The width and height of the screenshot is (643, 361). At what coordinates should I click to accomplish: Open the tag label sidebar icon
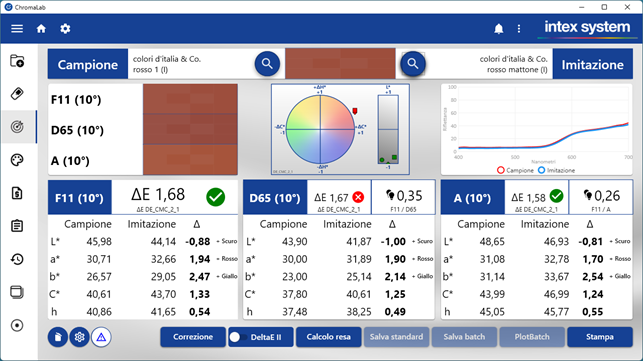point(17,94)
